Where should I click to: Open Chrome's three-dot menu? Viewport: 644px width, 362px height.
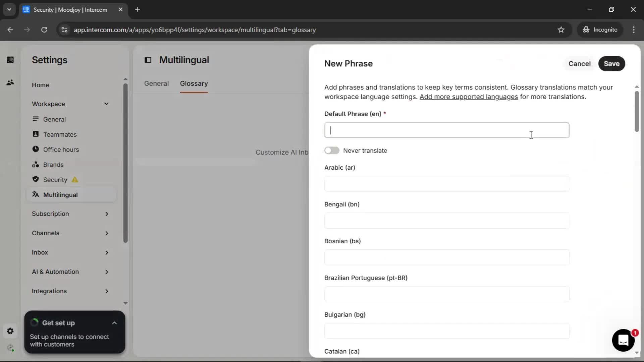click(x=634, y=30)
